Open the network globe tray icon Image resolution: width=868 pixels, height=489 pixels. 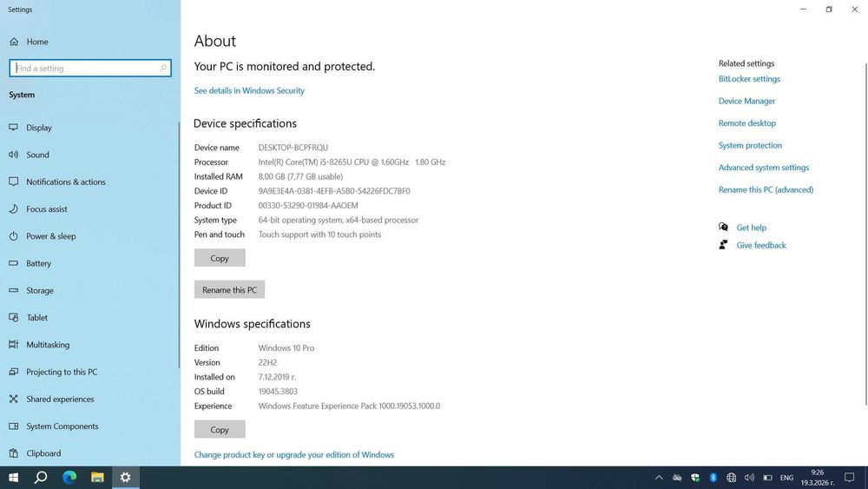coord(731,478)
